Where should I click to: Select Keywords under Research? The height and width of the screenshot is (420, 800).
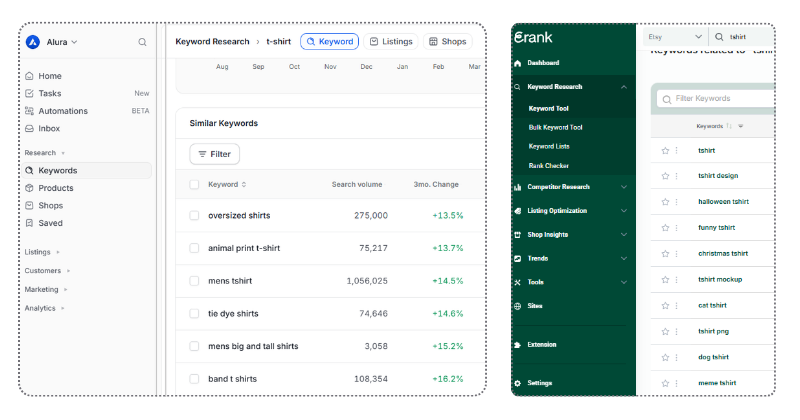click(x=87, y=170)
